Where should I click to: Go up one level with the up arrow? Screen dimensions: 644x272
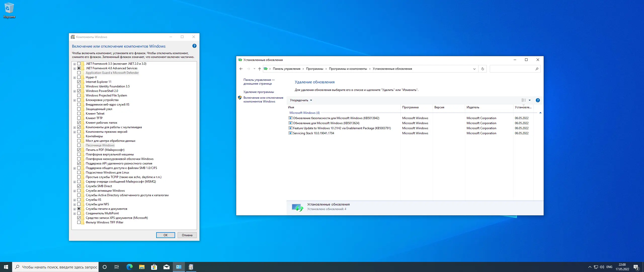(x=259, y=69)
